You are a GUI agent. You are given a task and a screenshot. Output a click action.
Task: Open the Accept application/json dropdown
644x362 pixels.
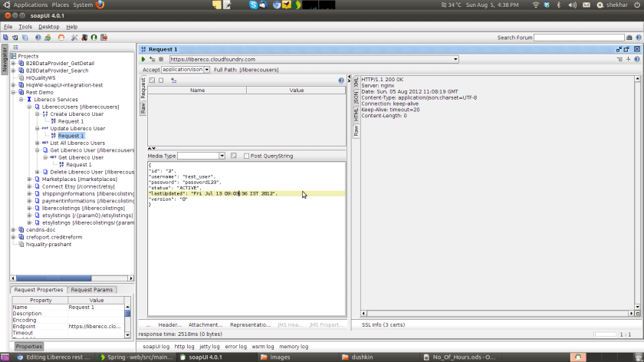click(x=205, y=70)
